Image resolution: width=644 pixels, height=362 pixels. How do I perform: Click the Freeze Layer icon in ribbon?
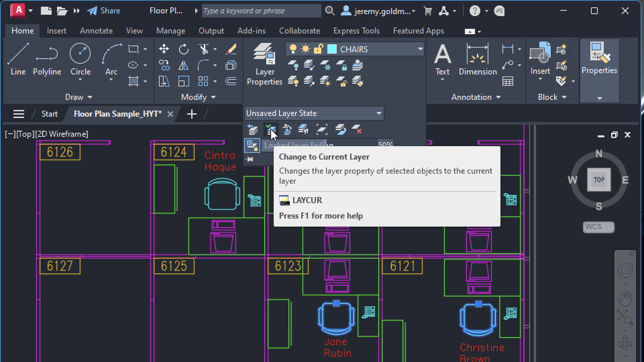tap(326, 65)
